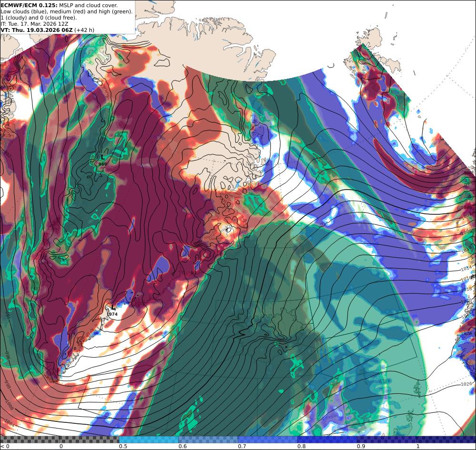Click the 0.8 colorbar segment

point(327,440)
